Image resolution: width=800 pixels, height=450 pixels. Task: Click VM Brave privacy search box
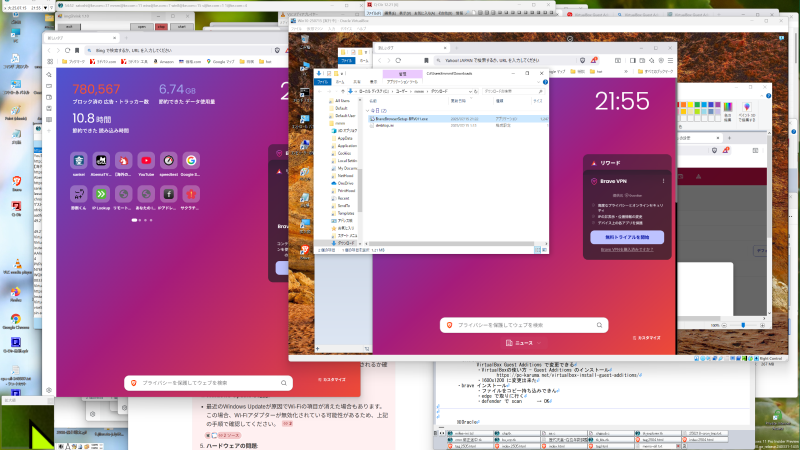point(524,325)
